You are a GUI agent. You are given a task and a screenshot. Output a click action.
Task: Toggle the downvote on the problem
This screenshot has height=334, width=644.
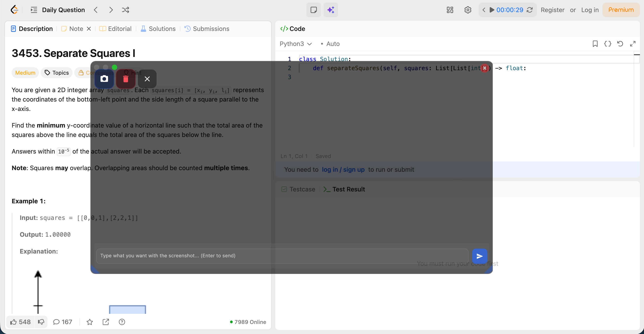click(x=41, y=322)
